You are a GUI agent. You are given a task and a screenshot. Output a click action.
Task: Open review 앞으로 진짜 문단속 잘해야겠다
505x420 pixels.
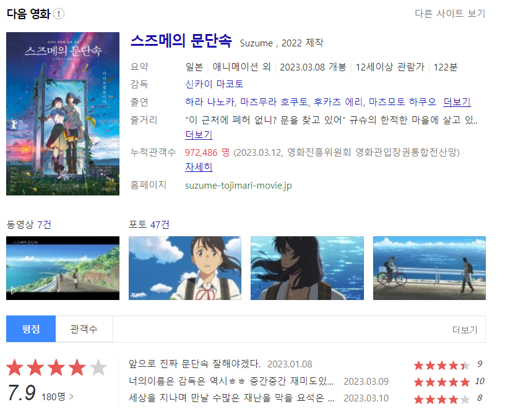194,364
